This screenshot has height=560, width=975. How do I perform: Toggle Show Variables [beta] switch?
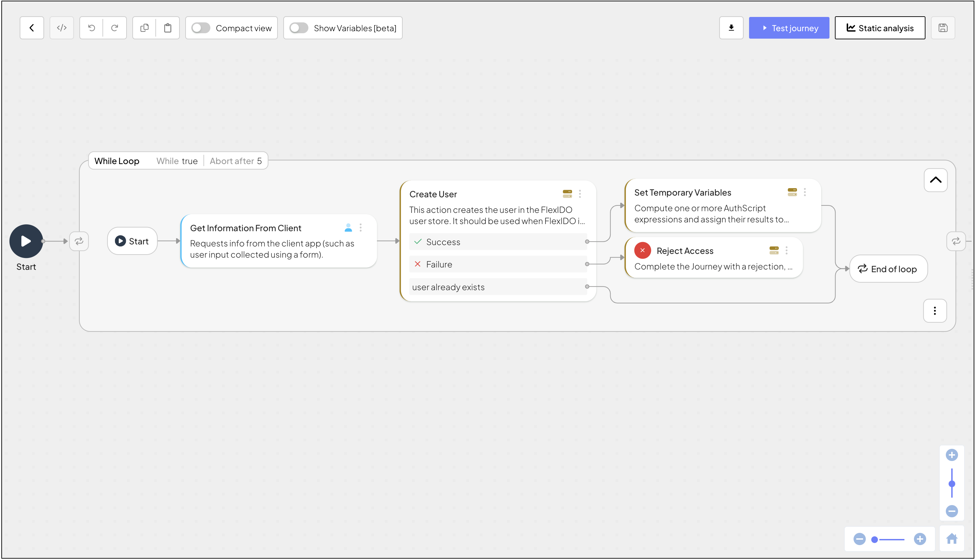click(x=299, y=28)
